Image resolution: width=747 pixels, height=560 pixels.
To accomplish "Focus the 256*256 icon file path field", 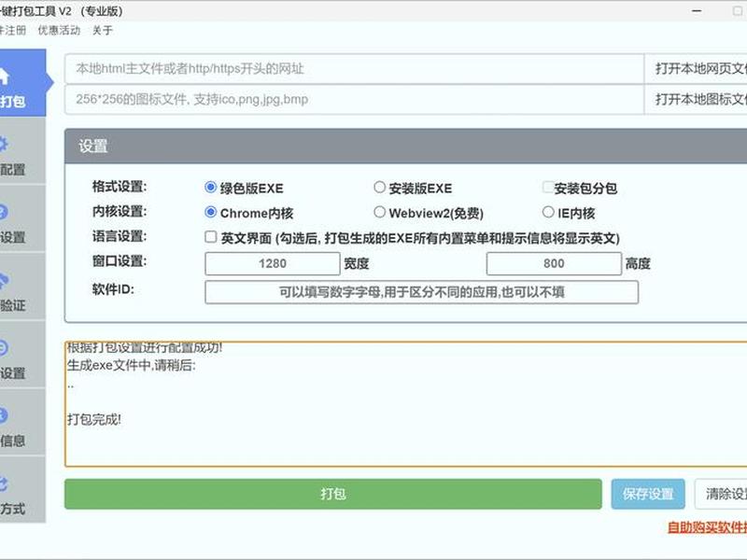I will tap(355, 100).
